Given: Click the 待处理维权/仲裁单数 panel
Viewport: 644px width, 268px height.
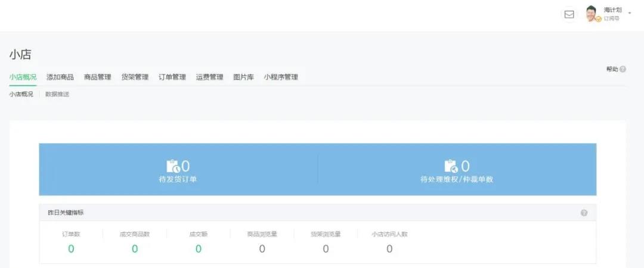Looking at the screenshot, I should tap(457, 170).
